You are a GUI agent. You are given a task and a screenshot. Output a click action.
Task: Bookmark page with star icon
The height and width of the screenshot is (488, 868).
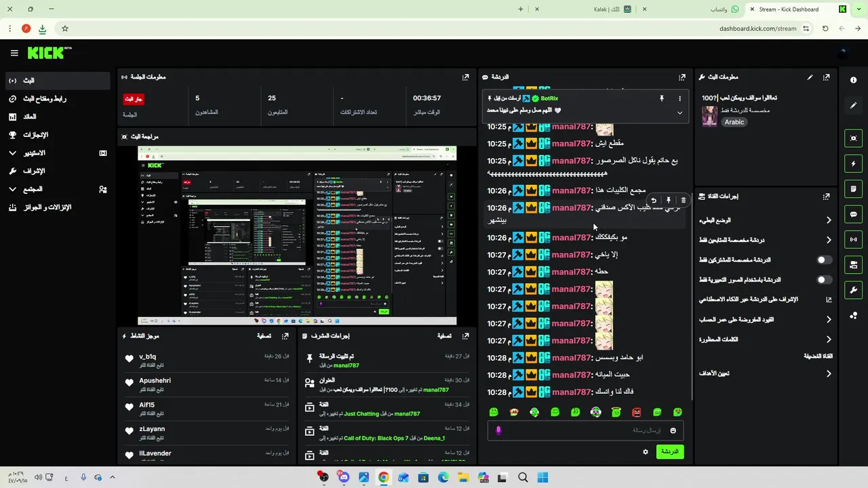point(65,28)
